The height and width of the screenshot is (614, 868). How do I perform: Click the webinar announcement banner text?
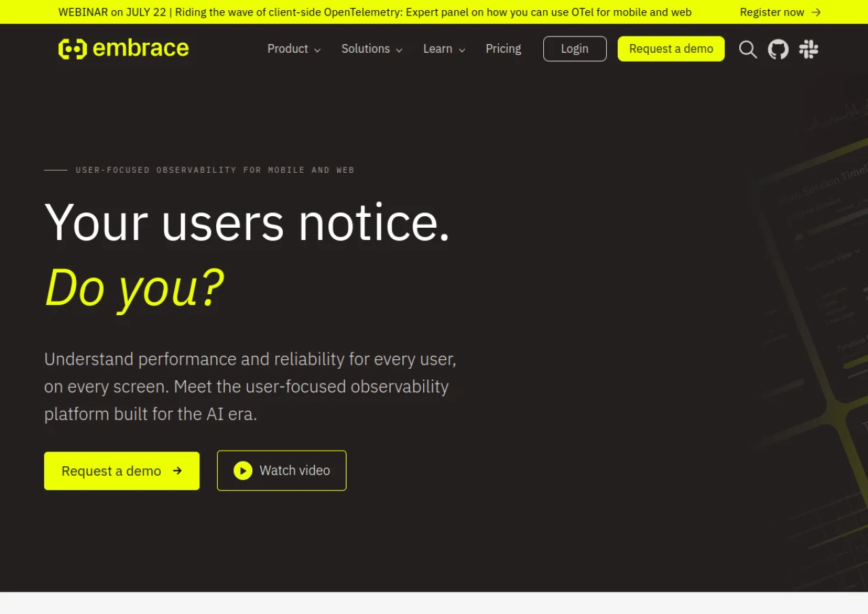pyautogui.click(x=375, y=12)
